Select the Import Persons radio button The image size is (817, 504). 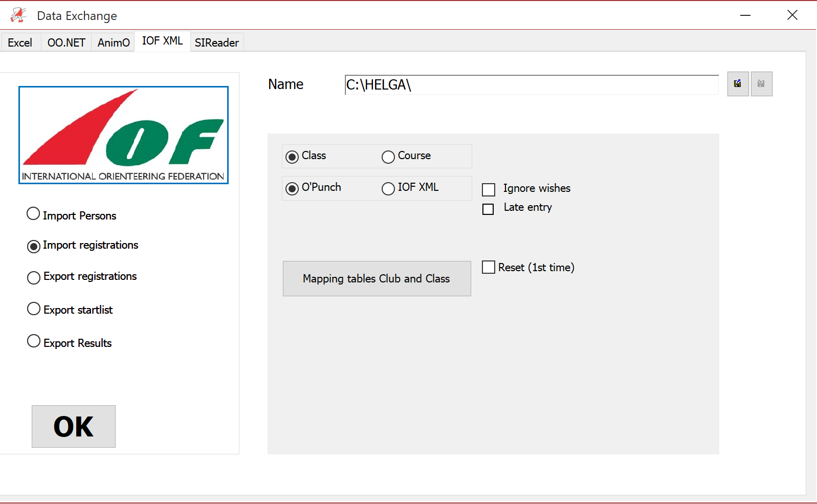(33, 214)
